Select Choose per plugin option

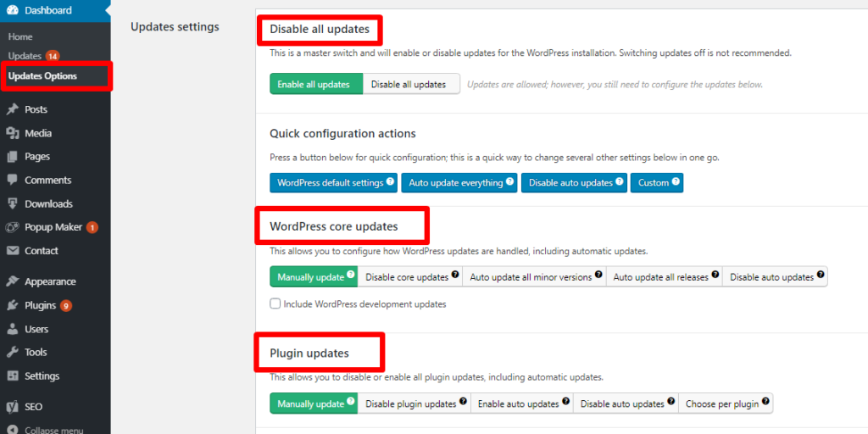tap(726, 403)
